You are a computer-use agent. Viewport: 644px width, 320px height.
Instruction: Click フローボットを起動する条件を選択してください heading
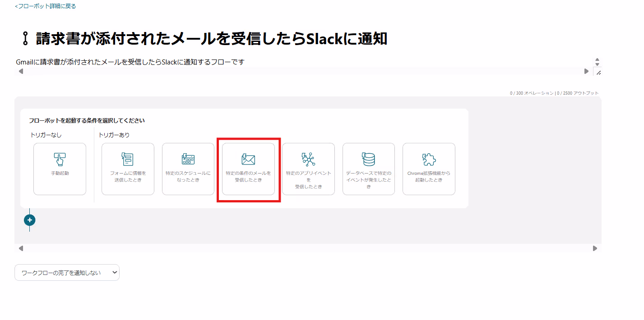tap(87, 121)
